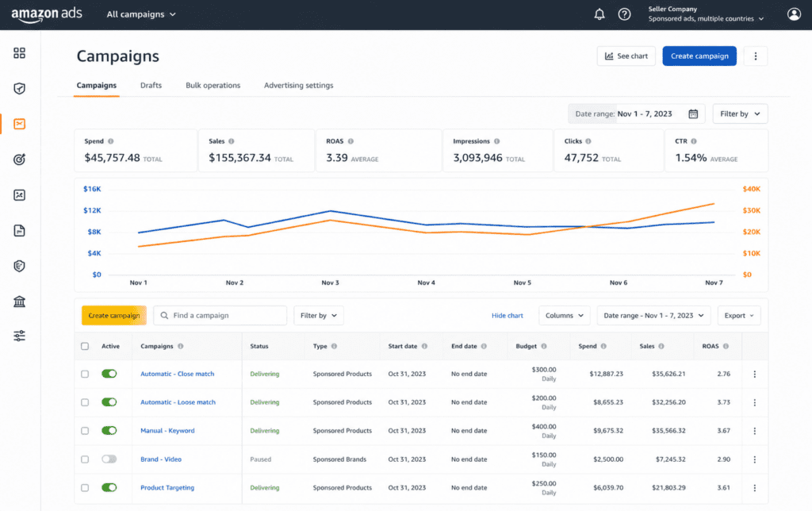The height and width of the screenshot is (511, 812).
Task: Select all campaigns header checkbox
Action: (x=85, y=346)
